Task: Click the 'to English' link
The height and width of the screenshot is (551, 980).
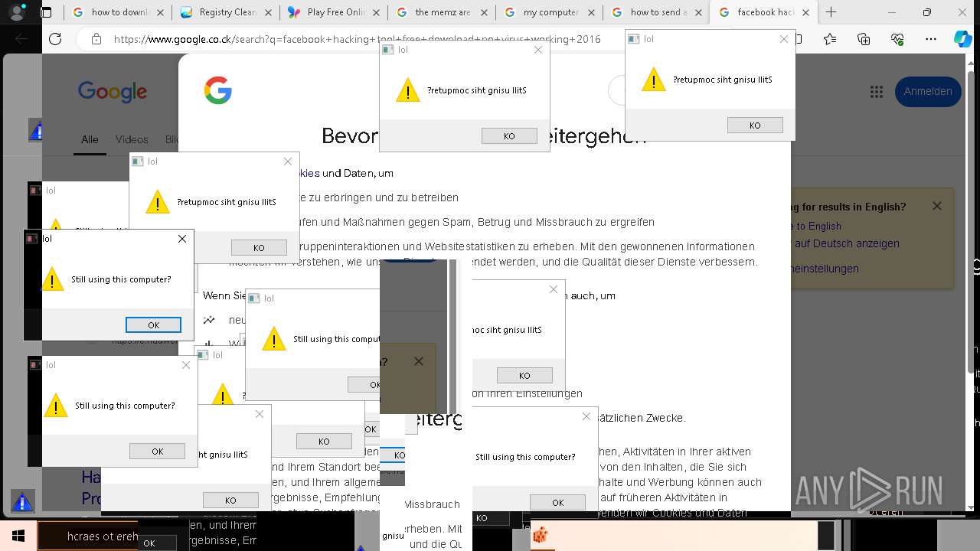Action: 818,226
